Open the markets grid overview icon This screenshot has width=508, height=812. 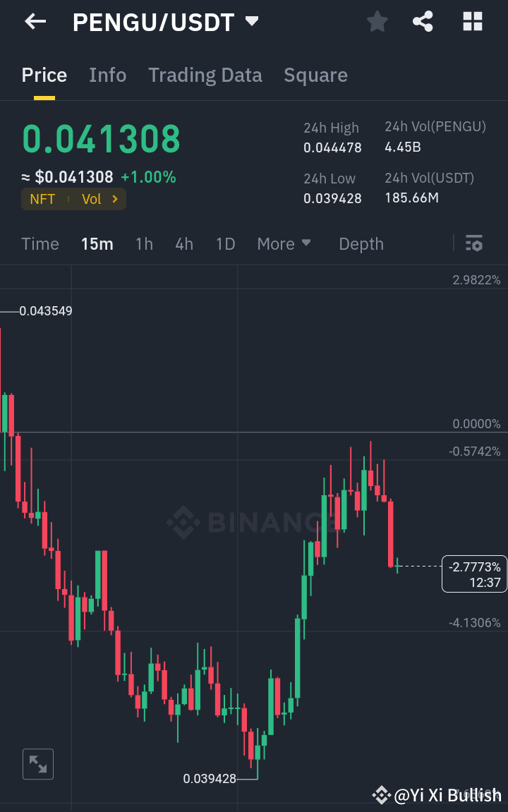point(472,21)
